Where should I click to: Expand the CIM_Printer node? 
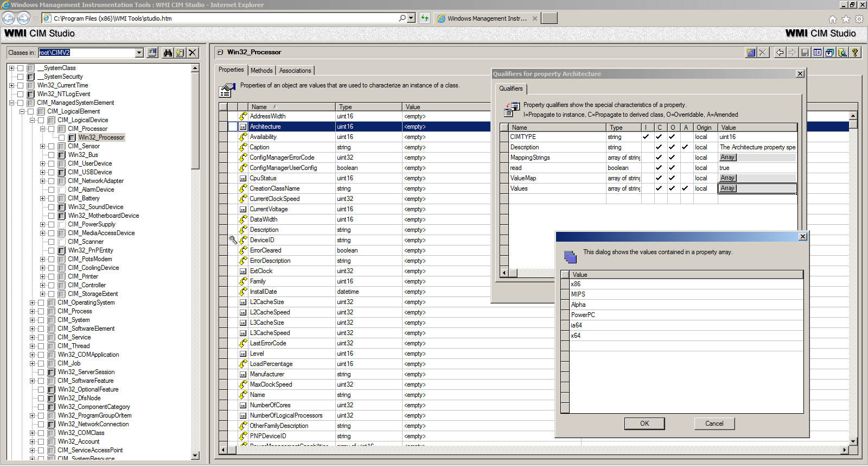tap(42, 276)
